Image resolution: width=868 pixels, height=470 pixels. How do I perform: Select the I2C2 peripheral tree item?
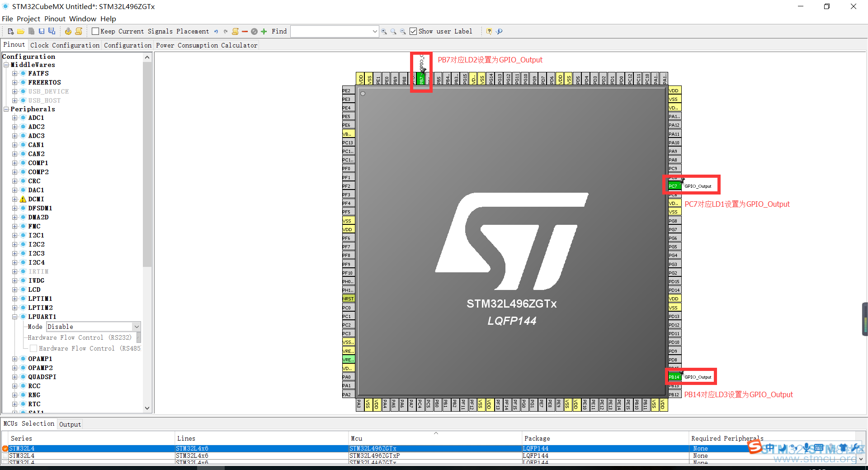pos(37,244)
